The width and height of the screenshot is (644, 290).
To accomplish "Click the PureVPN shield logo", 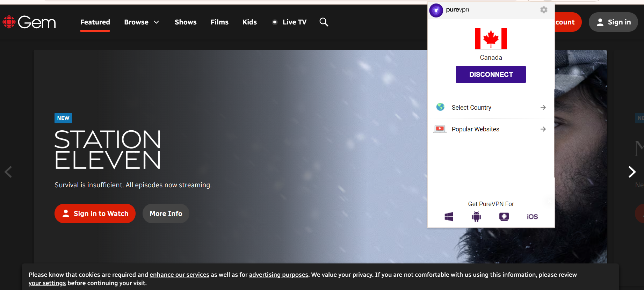I will point(436,10).
